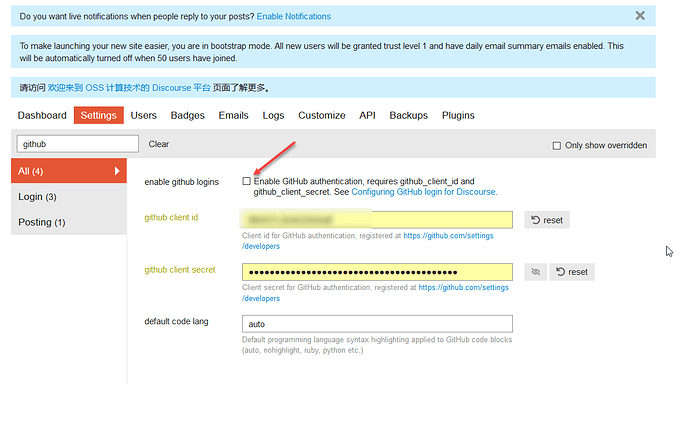
Task: Select the Posting (1) category
Action: [x=69, y=222]
